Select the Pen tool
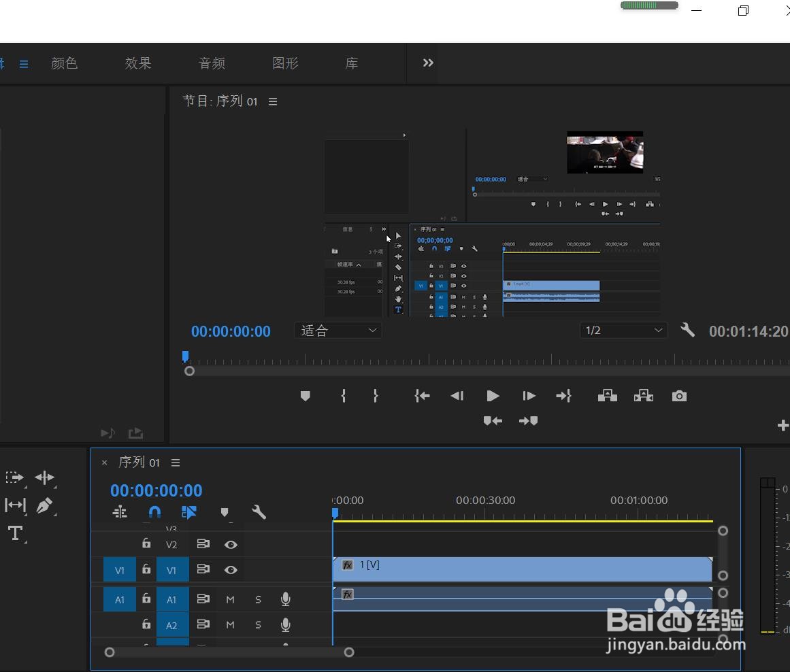Viewport: 790px width, 672px height. 44,505
